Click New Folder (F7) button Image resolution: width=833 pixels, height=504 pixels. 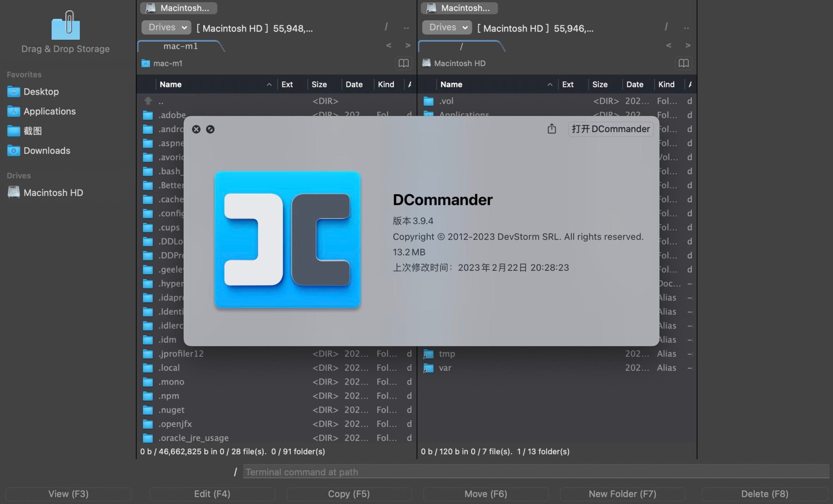click(x=622, y=494)
